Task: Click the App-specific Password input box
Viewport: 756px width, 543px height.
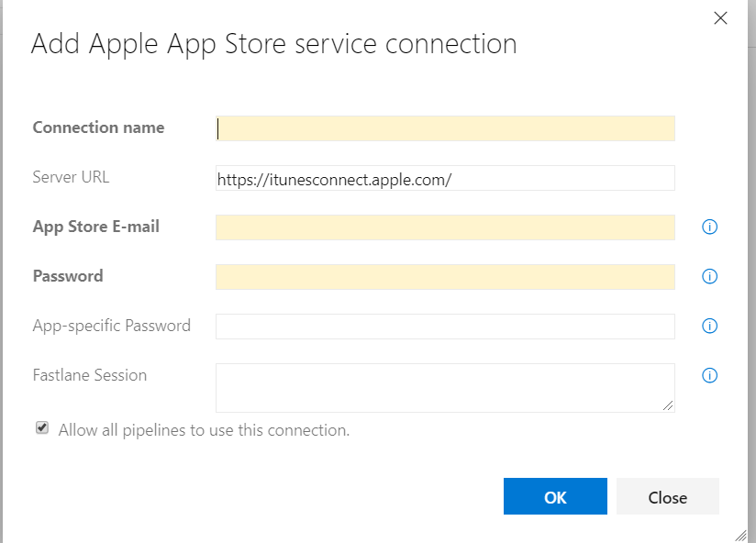Action: (445, 327)
